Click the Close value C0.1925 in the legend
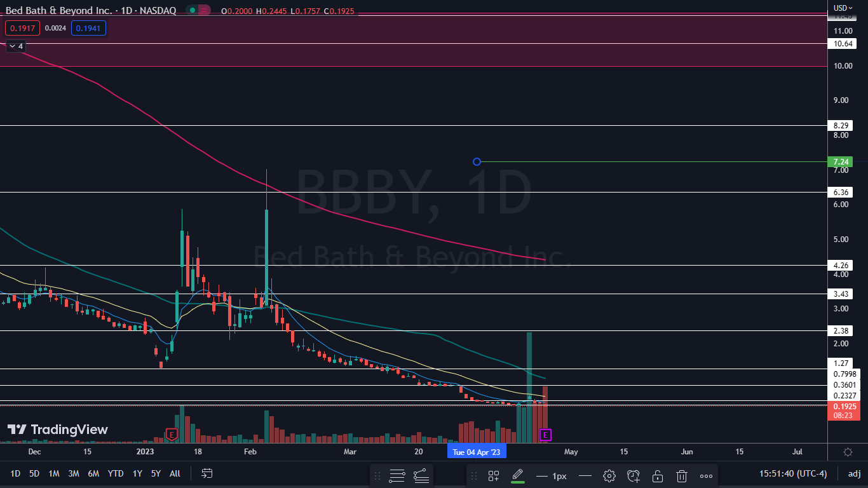This screenshot has width=868, height=488. coord(339,11)
